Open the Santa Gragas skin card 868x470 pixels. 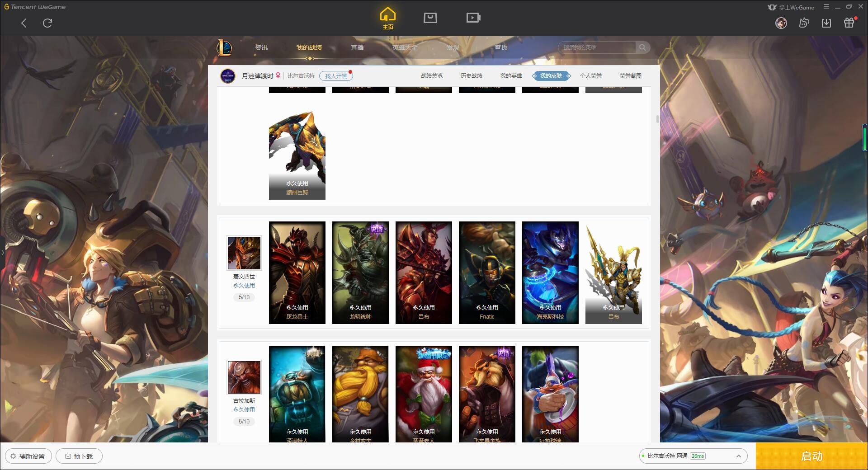point(424,394)
